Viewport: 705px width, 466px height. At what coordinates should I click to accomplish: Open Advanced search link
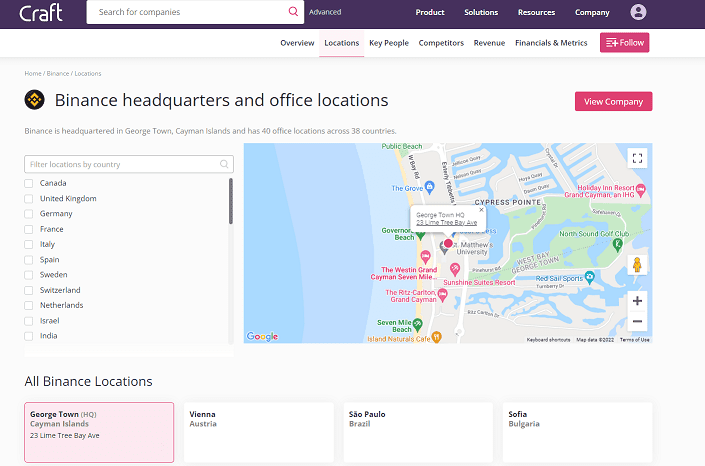[x=325, y=12]
